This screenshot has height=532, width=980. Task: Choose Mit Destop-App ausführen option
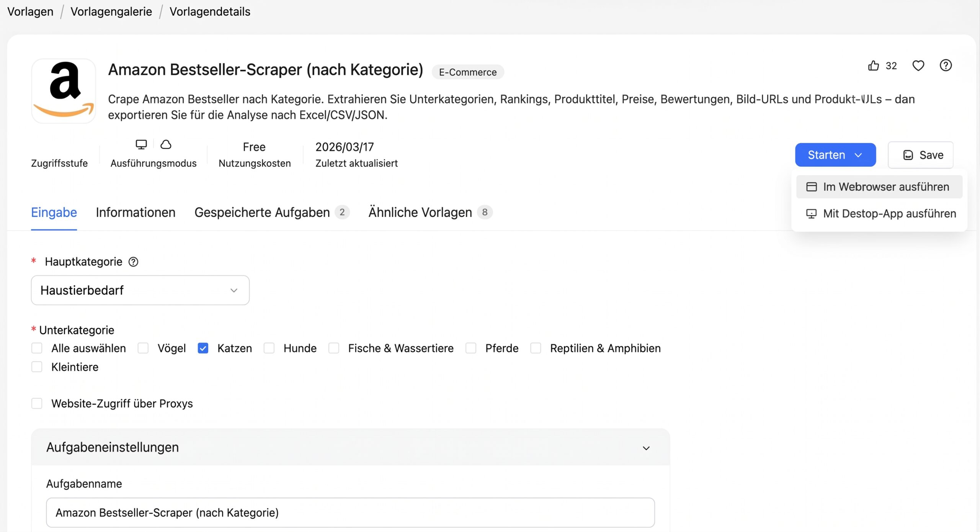pyautogui.click(x=879, y=214)
